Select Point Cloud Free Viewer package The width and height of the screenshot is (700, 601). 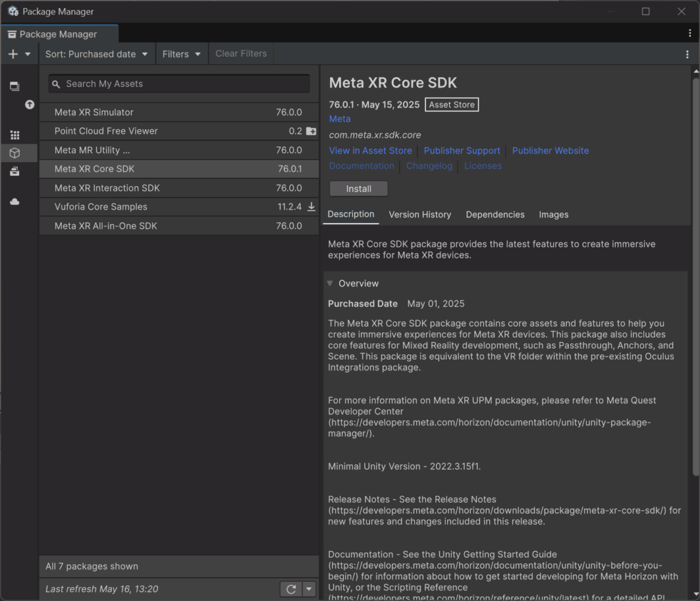tap(179, 131)
